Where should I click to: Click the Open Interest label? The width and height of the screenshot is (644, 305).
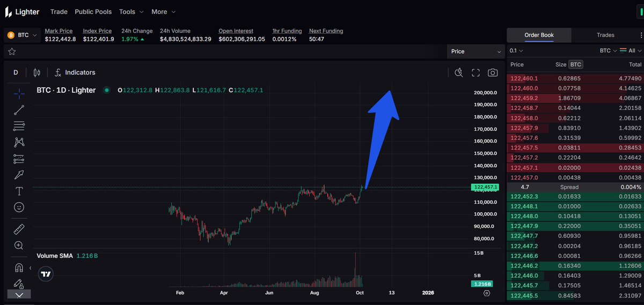[x=236, y=31]
